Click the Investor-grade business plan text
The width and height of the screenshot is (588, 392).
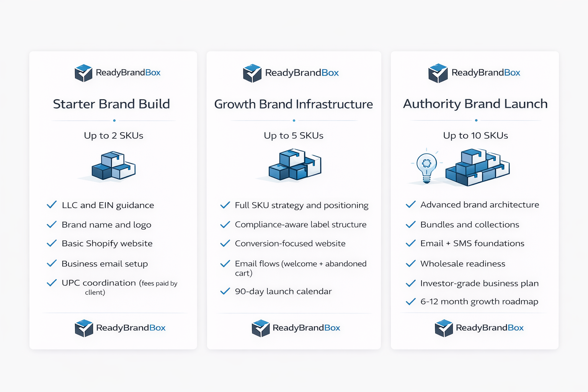click(479, 283)
